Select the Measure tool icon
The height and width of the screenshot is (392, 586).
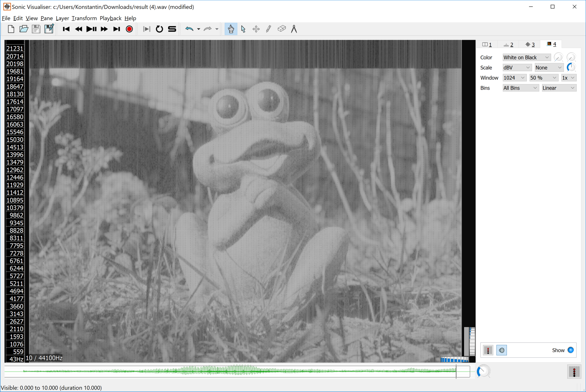pos(294,28)
